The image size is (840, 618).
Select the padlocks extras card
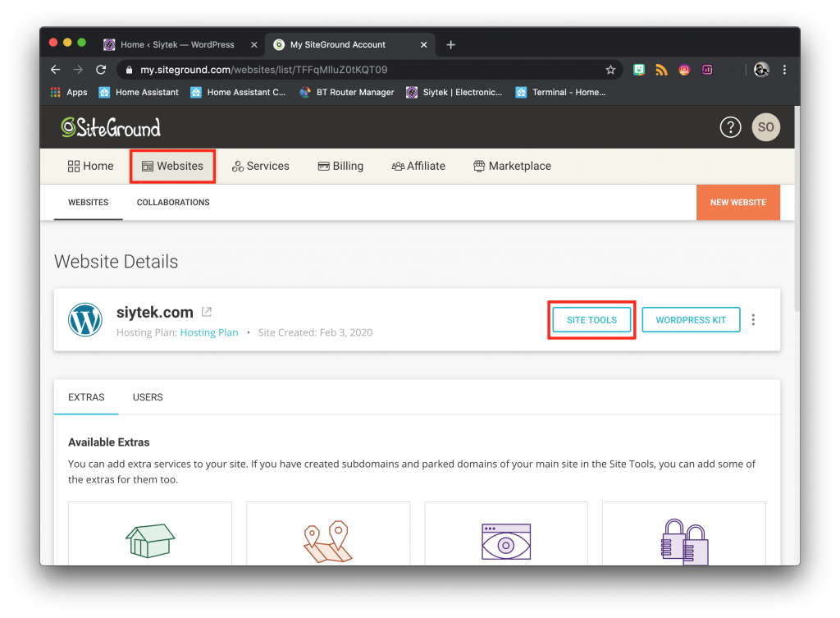click(684, 533)
